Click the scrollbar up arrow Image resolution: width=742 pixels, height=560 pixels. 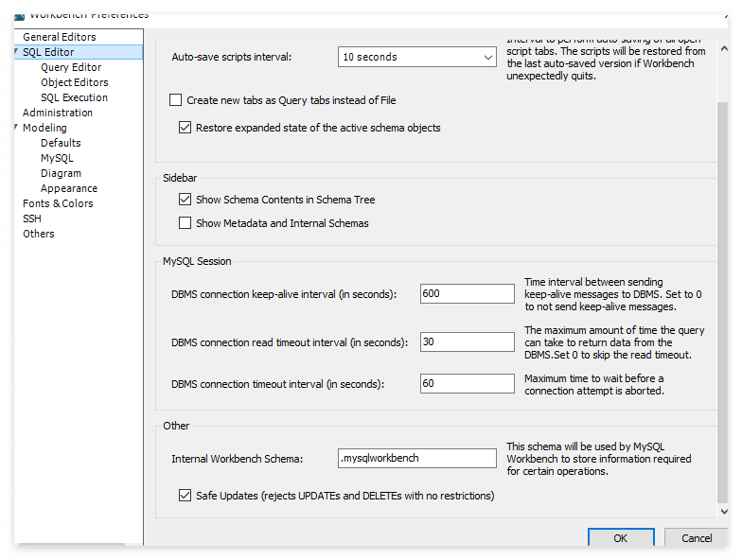click(723, 49)
